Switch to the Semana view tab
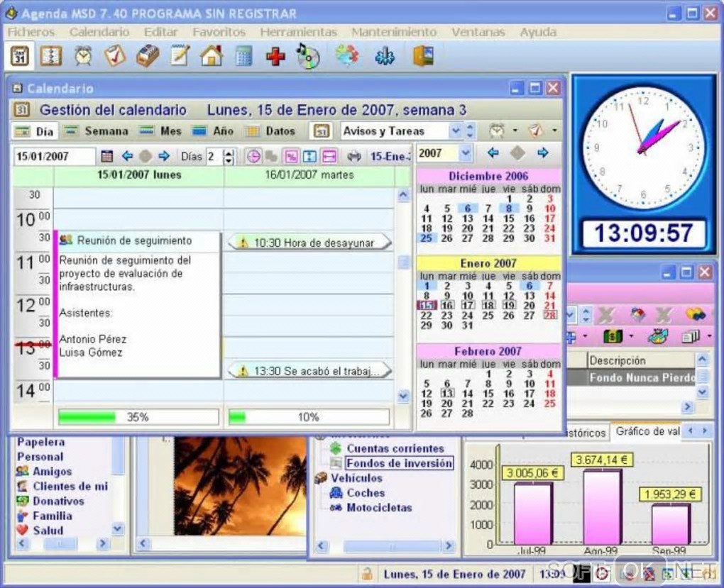Viewport: 724px width, 588px height. (x=96, y=131)
